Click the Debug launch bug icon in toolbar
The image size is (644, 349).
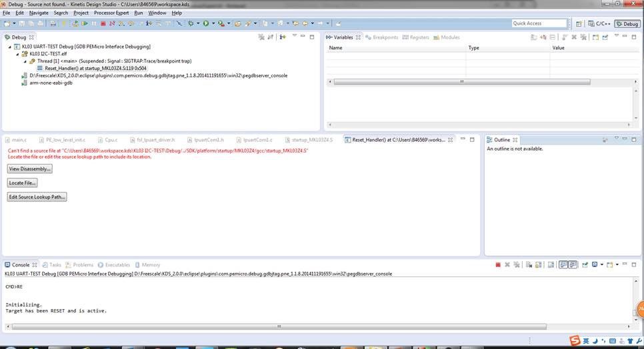point(191,23)
